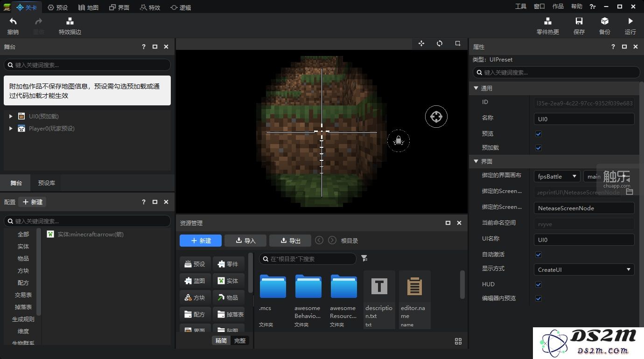Click the 运行 run icon

[x=630, y=21]
